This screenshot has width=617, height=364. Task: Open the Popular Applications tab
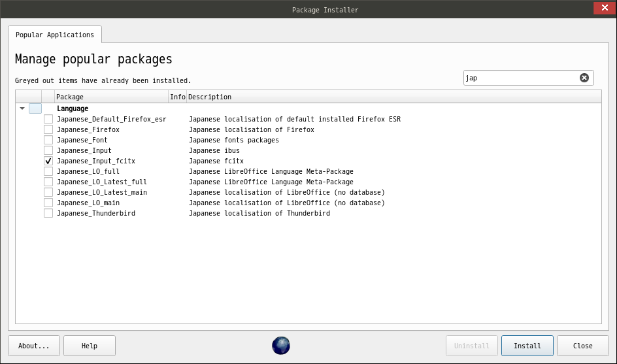(55, 35)
